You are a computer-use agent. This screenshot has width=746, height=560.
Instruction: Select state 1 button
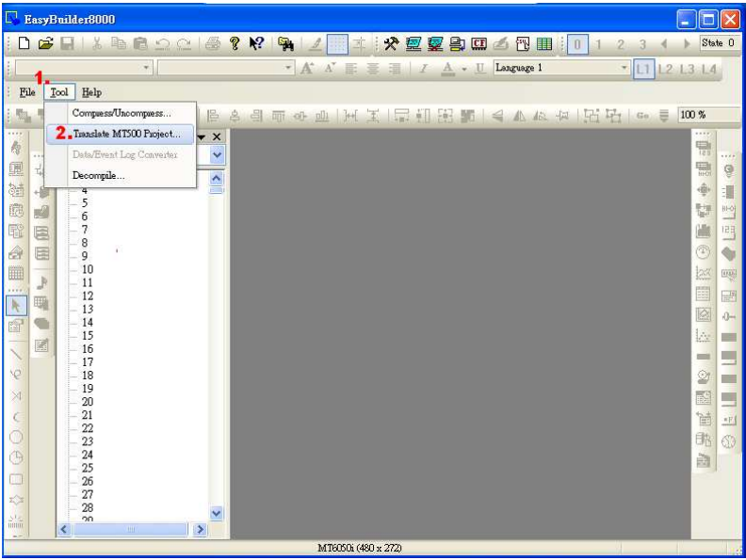(599, 44)
